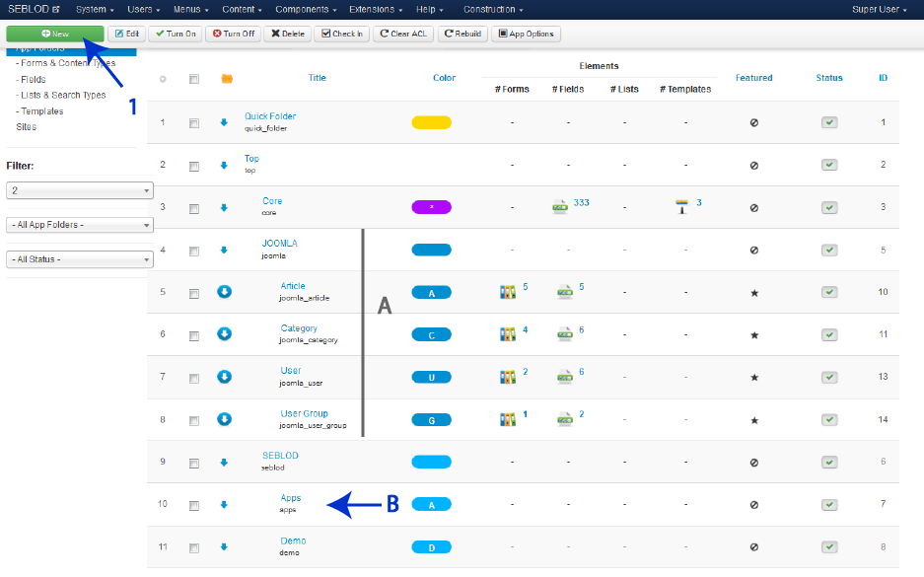This screenshot has width=924, height=577.
Task: Click the Check In button
Action: [342, 34]
